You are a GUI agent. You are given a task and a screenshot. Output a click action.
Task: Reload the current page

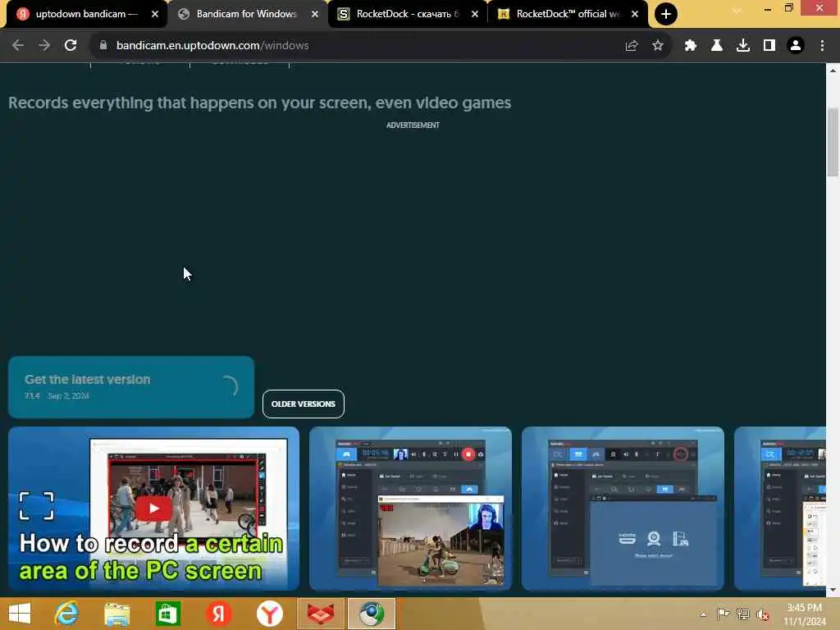point(71,46)
